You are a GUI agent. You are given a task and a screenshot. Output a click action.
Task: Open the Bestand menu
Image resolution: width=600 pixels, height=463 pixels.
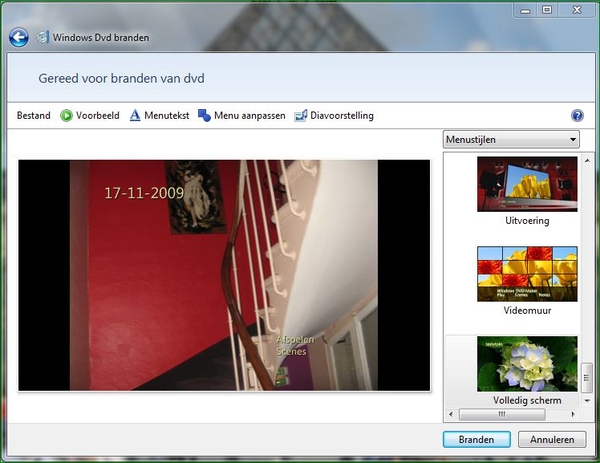point(34,115)
